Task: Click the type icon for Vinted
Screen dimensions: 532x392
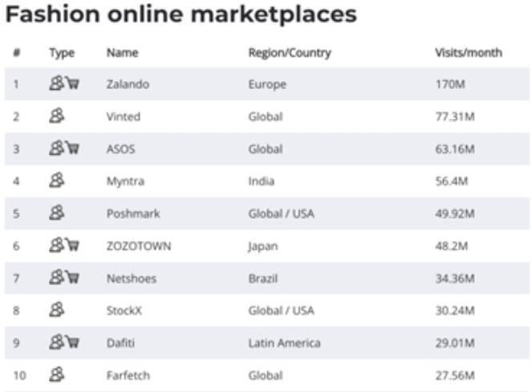Action: [57, 115]
